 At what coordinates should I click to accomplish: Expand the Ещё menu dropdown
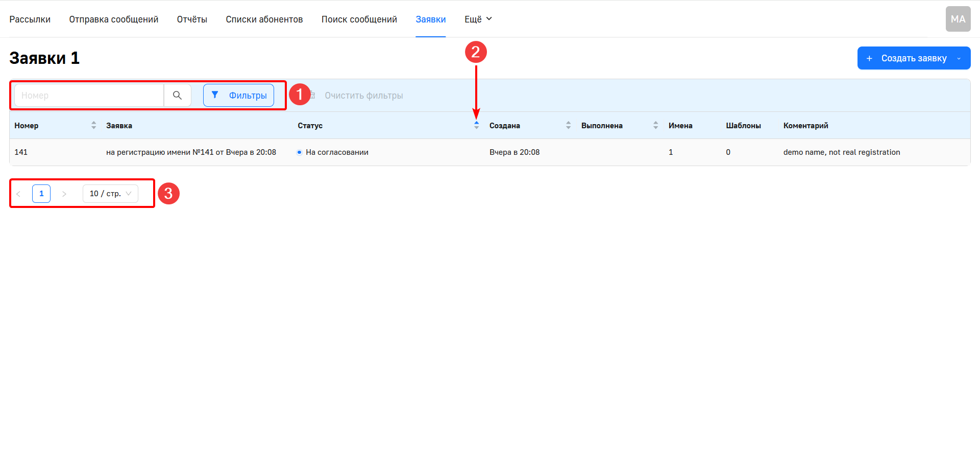tap(478, 19)
